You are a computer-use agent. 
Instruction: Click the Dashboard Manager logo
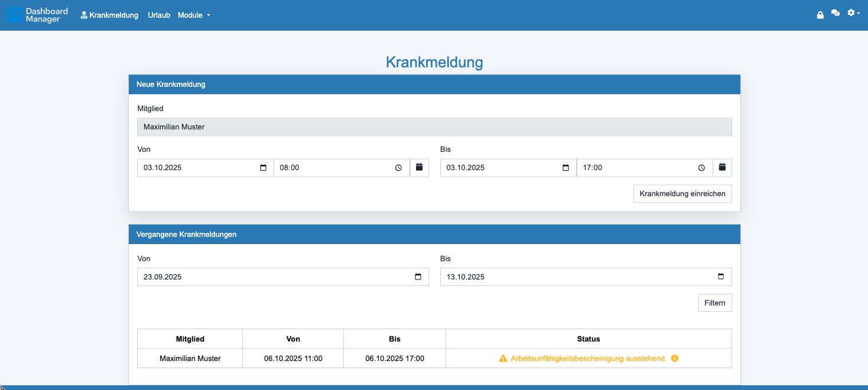pos(38,15)
